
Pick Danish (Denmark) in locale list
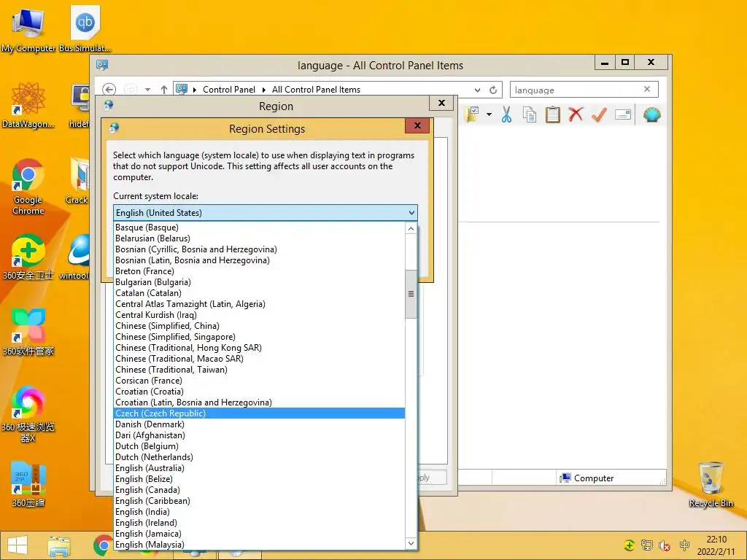pyautogui.click(x=259, y=424)
